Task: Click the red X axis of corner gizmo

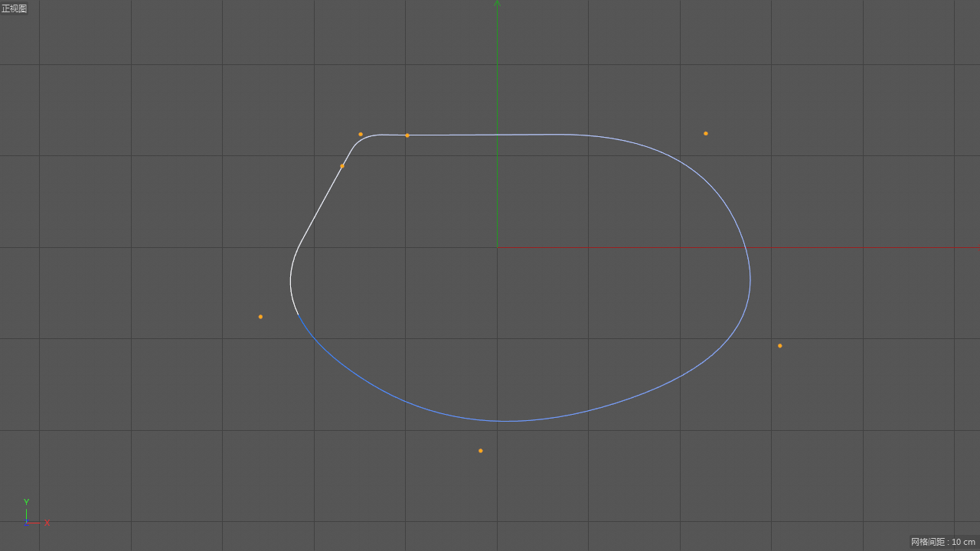Action: pyautogui.click(x=38, y=523)
